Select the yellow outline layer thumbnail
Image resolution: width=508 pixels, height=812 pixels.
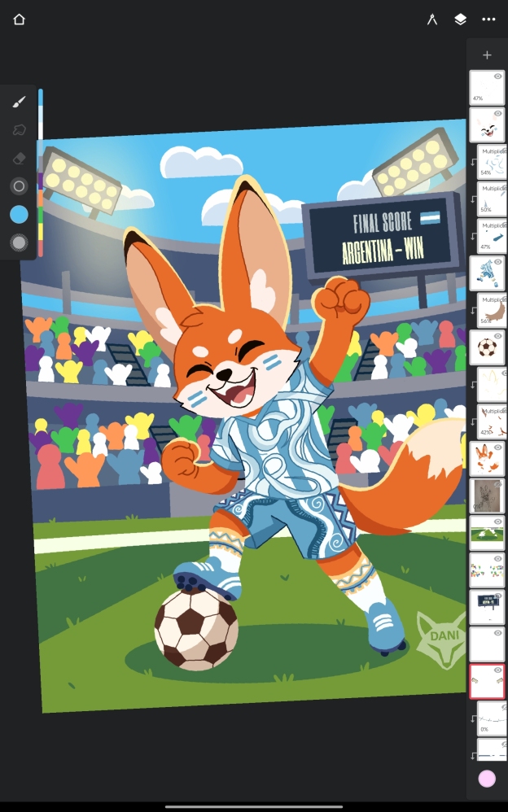(x=492, y=384)
